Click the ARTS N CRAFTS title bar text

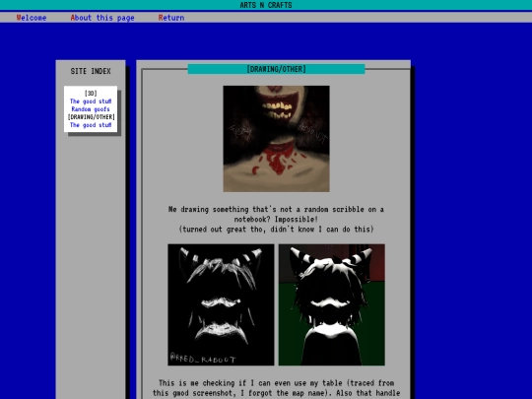[x=266, y=5]
